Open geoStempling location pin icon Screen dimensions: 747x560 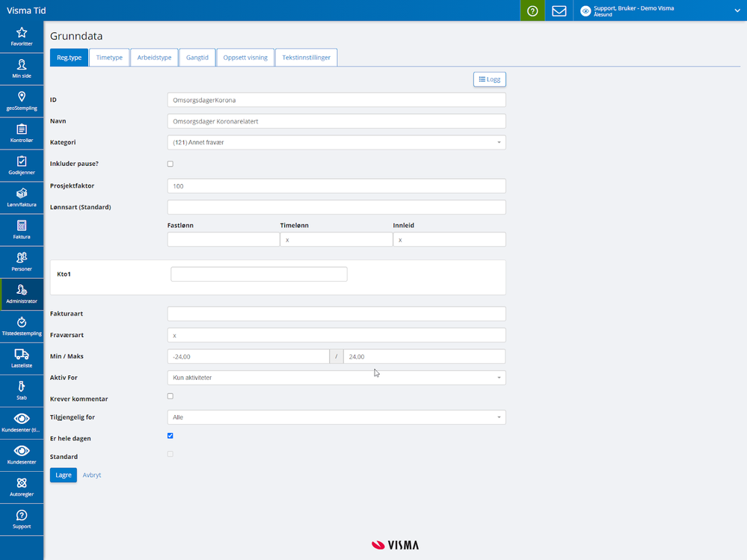coord(22,96)
